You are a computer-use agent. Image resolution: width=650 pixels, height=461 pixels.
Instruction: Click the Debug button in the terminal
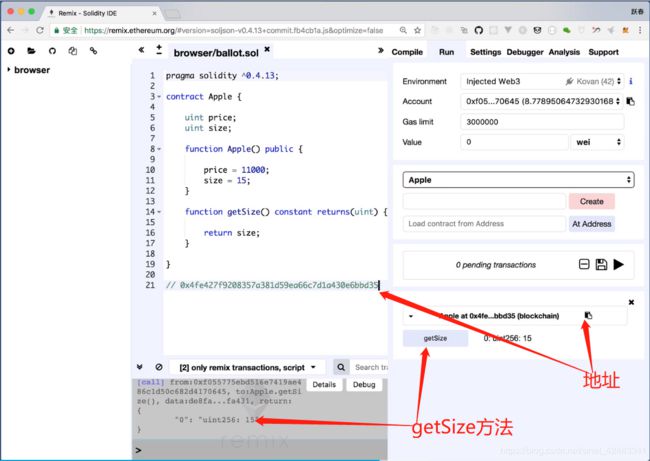tap(364, 385)
